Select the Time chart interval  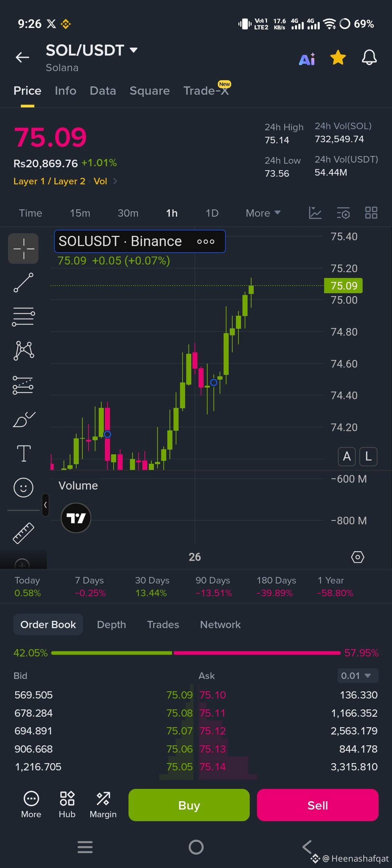(30, 213)
